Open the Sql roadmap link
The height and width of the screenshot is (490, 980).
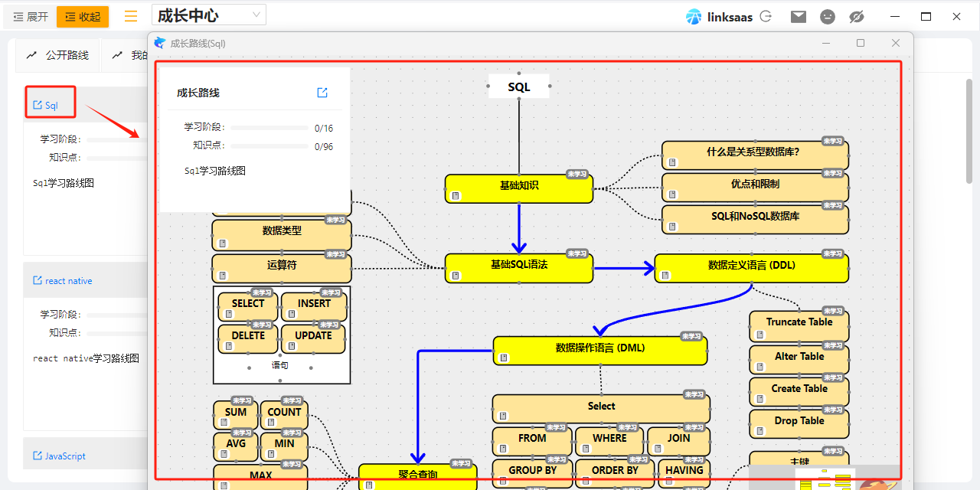45,105
